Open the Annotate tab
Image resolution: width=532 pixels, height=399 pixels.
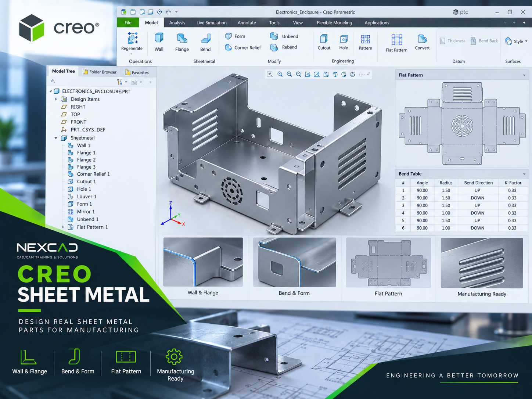(247, 22)
